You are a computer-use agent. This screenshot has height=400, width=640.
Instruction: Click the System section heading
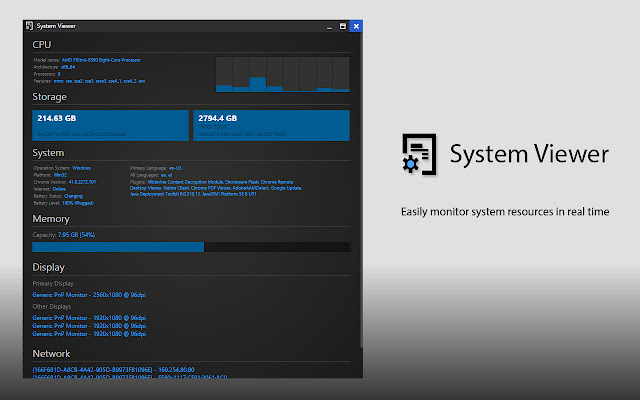(x=48, y=153)
